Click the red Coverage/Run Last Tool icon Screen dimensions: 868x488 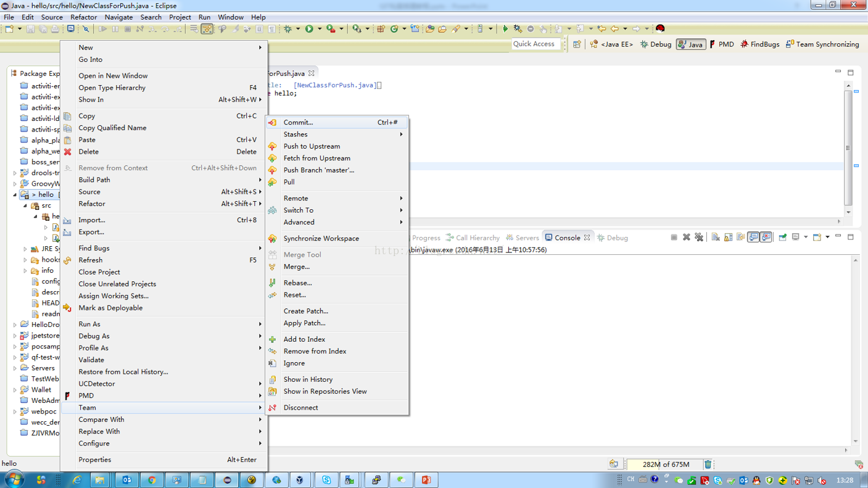[x=331, y=29]
